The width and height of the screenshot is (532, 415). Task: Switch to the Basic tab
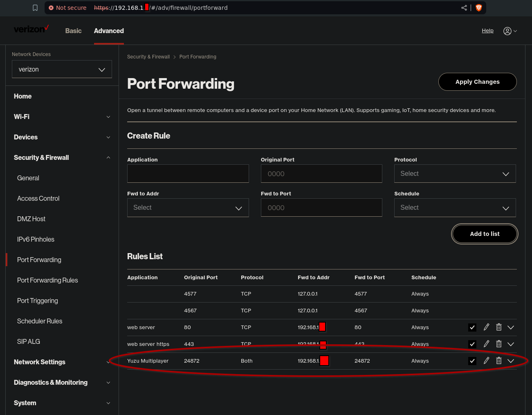(73, 31)
